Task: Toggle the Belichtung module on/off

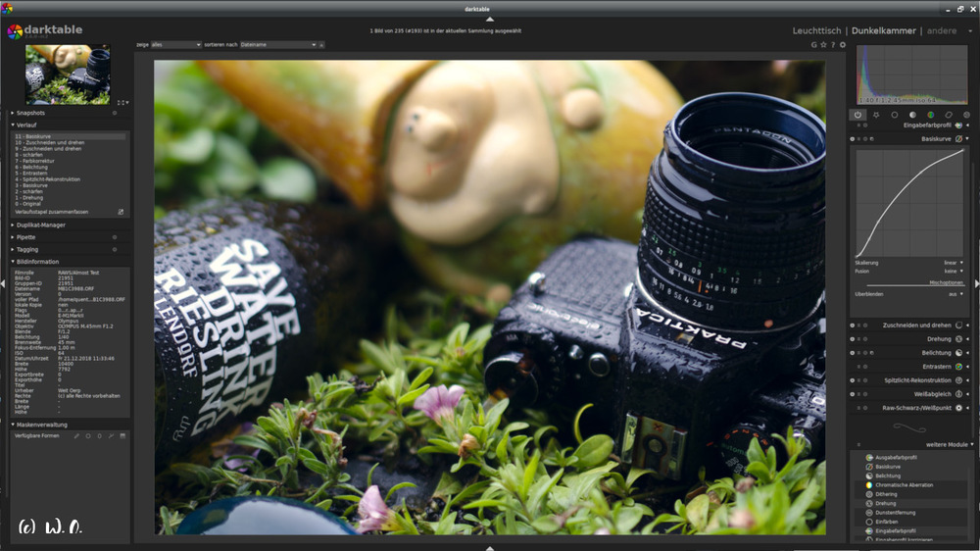Action: (852, 352)
